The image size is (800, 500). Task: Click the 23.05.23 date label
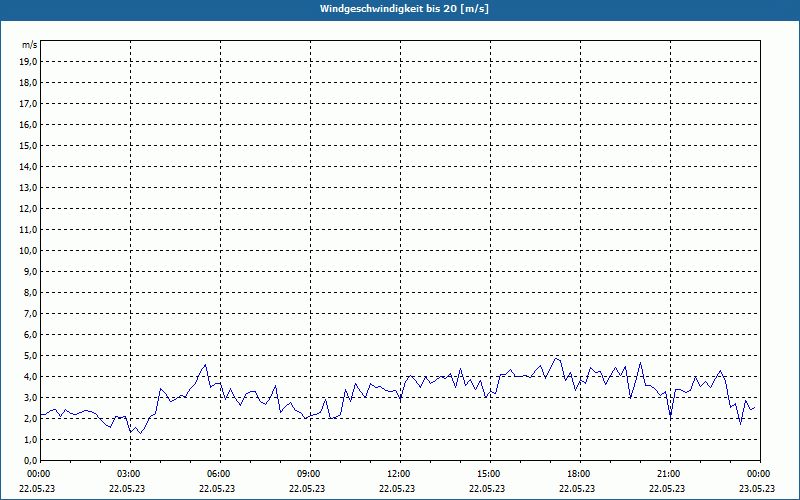pyautogui.click(x=758, y=489)
